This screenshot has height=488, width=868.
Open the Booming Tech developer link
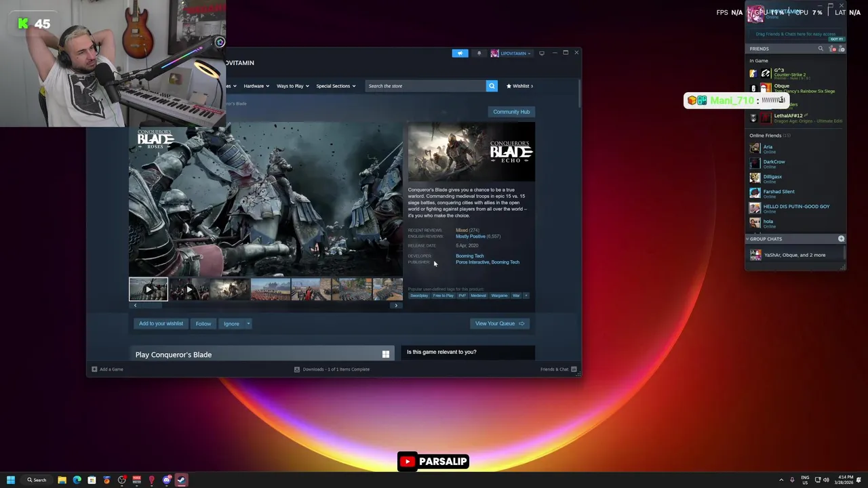tap(469, 256)
